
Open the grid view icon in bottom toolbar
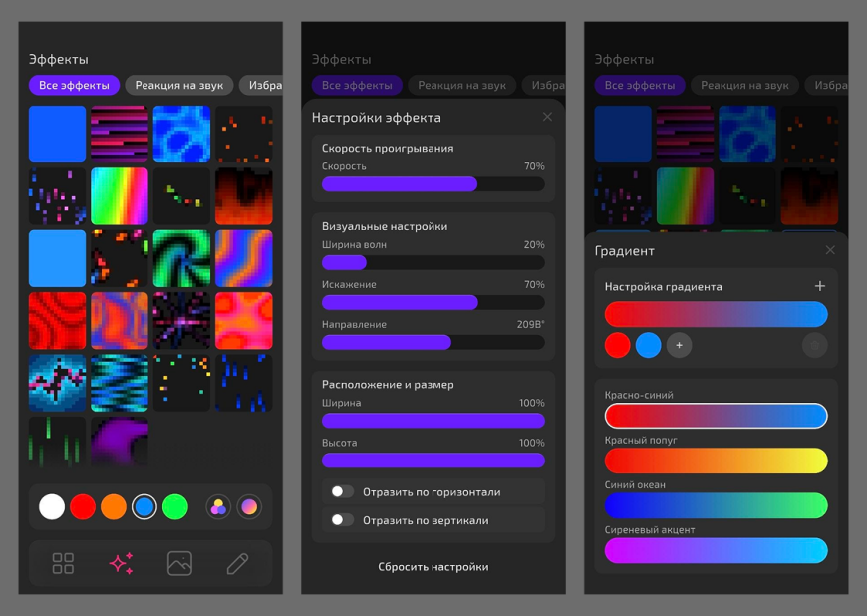click(63, 563)
